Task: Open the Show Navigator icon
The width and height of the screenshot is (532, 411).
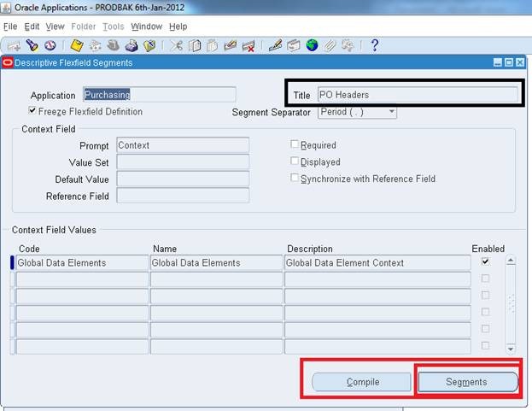Action: coord(50,45)
